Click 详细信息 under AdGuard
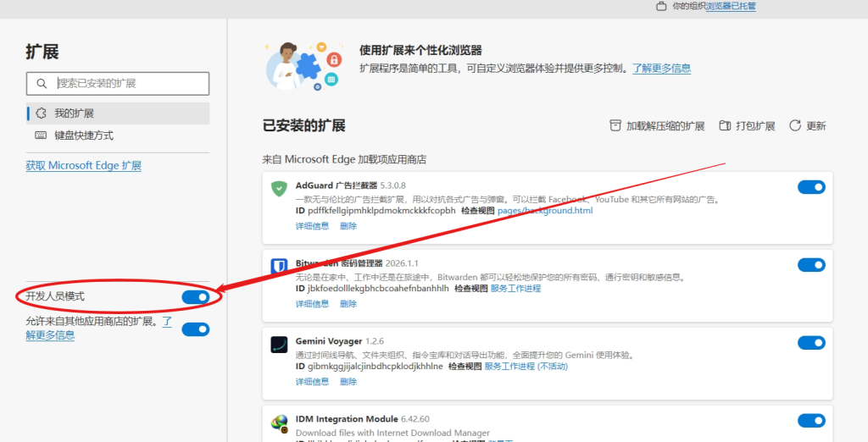This screenshot has width=868, height=442. pos(312,226)
